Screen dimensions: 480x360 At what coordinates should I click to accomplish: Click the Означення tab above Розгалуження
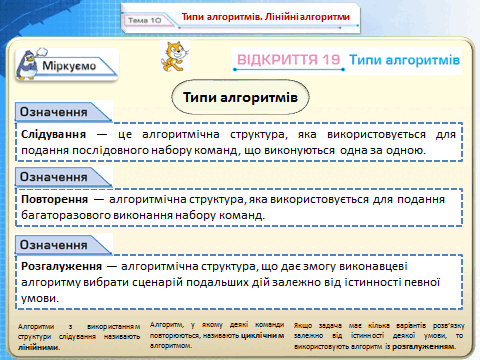pos(63,245)
